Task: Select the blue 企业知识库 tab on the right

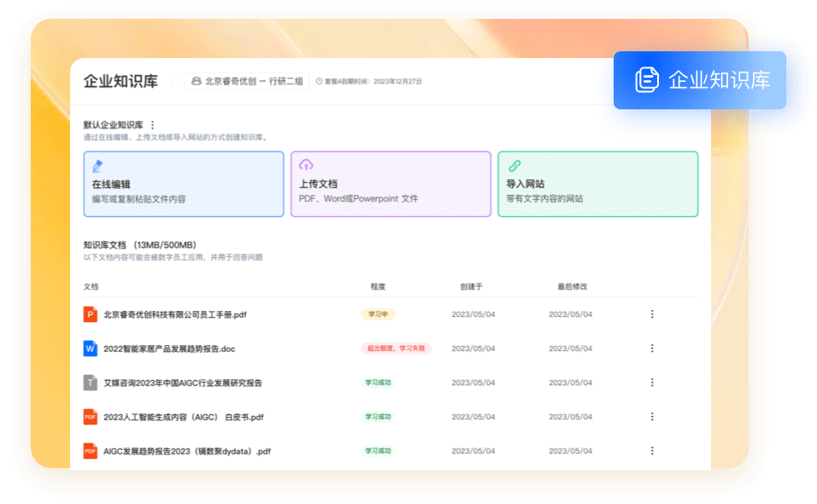Action: (x=701, y=79)
